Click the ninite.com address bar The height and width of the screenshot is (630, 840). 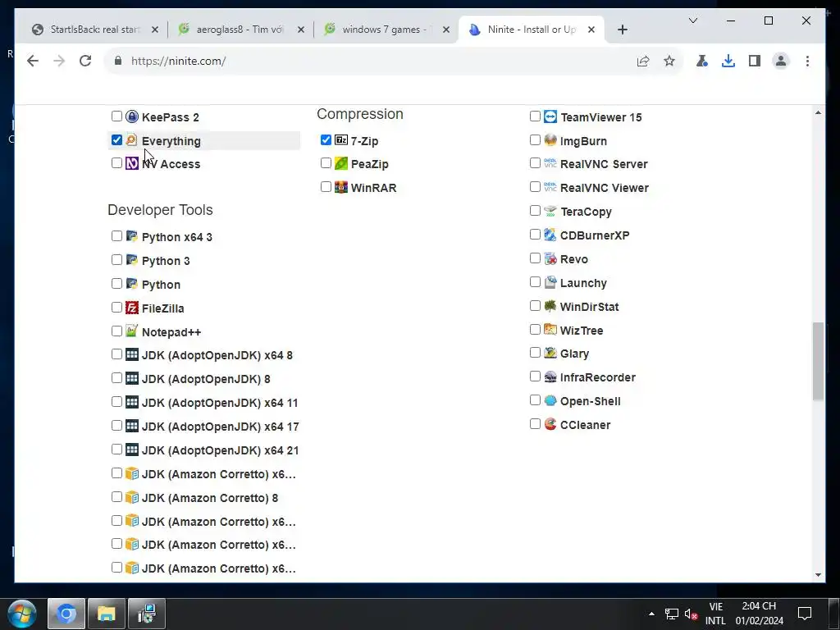[370, 61]
